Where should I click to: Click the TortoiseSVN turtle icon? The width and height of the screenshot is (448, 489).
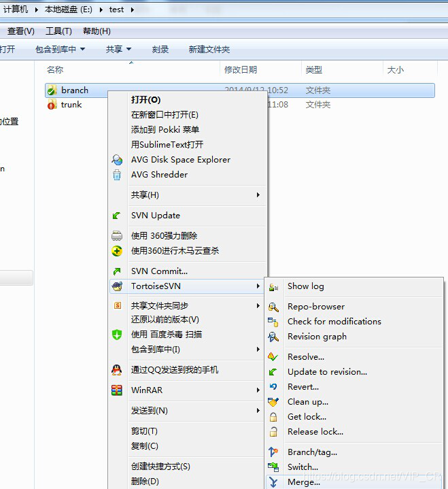(117, 286)
